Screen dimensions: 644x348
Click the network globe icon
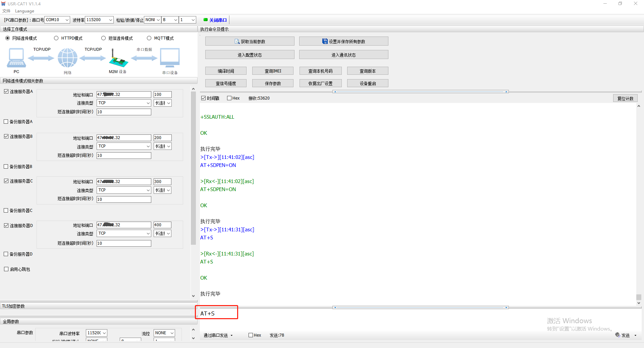coord(67,58)
